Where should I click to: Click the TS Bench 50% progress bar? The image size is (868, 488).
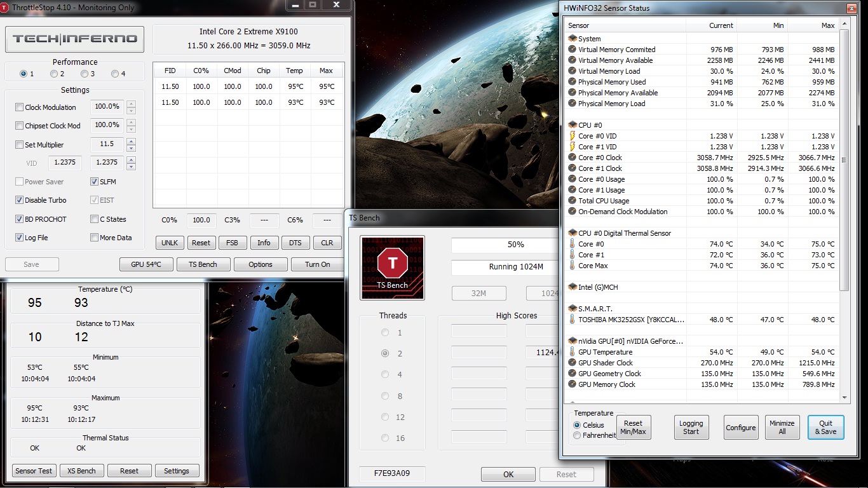505,245
